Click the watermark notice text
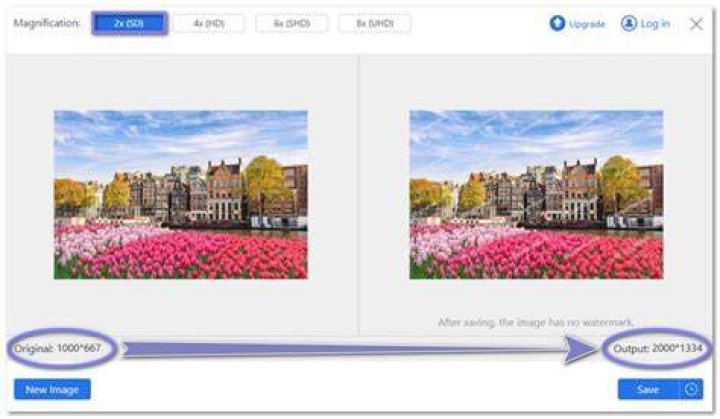Screen dimensions: 720x419 click(x=536, y=323)
